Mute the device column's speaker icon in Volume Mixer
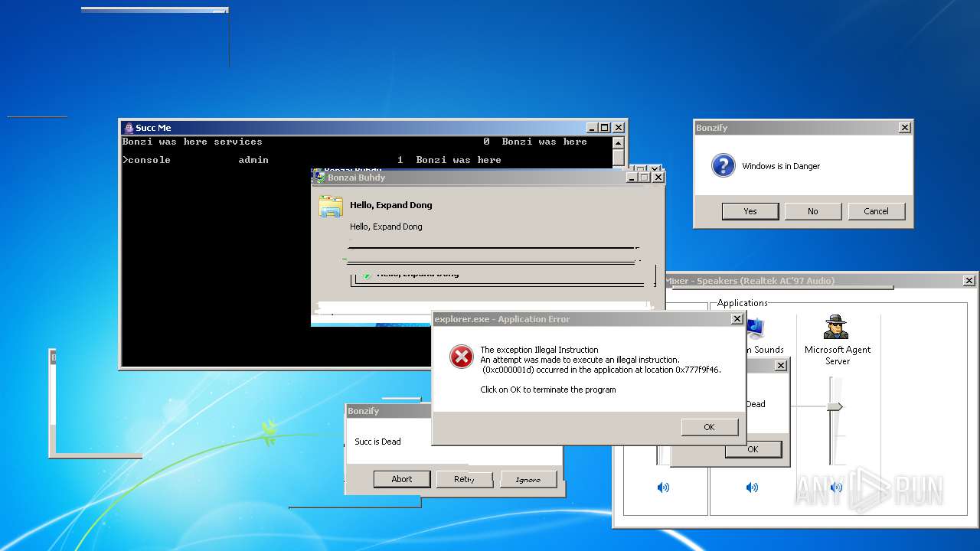 click(x=663, y=487)
